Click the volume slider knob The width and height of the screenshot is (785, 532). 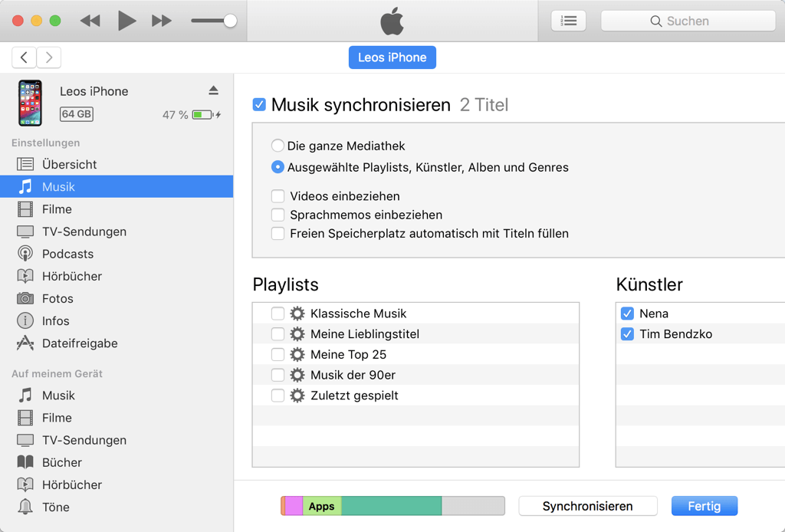230,21
